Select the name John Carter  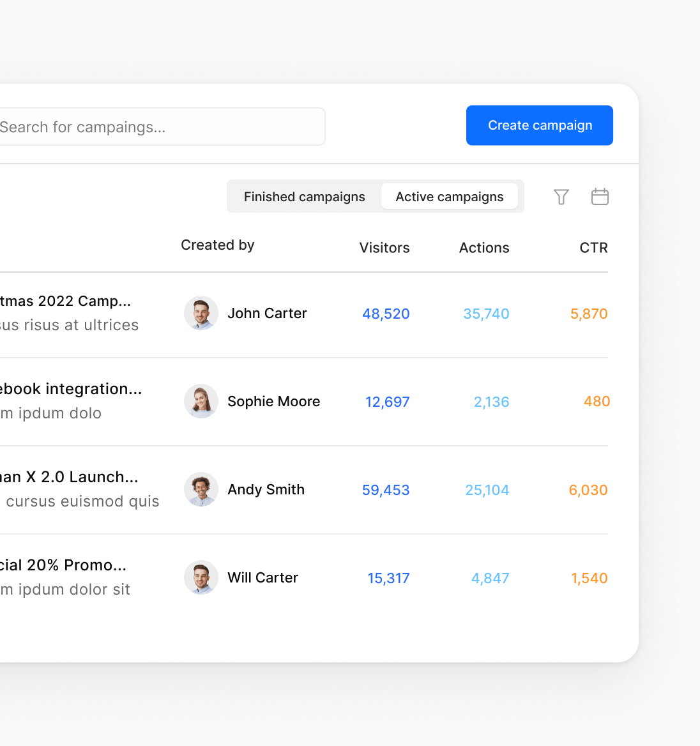pyautogui.click(x=267, y=313)
